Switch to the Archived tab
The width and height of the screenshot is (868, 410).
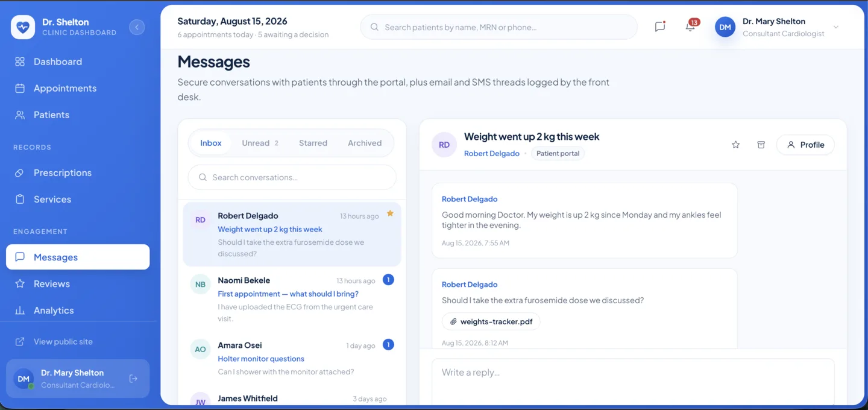[365, 143]
